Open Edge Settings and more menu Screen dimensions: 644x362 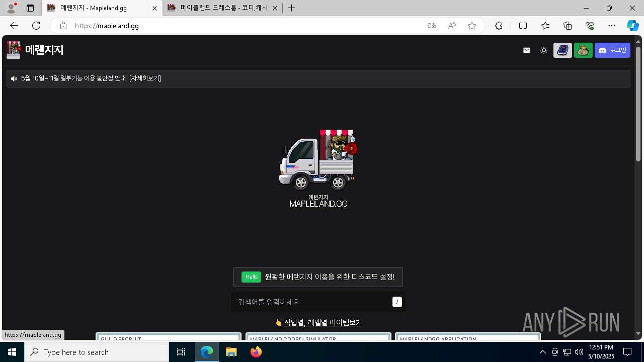(x=612, y=26)
